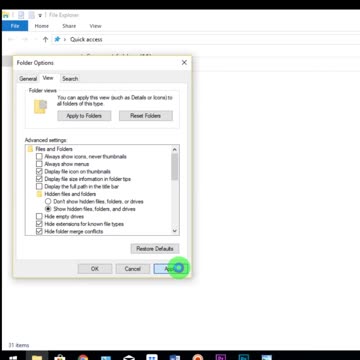Open the View ribbon tab in File Explorer

(95, 26)
